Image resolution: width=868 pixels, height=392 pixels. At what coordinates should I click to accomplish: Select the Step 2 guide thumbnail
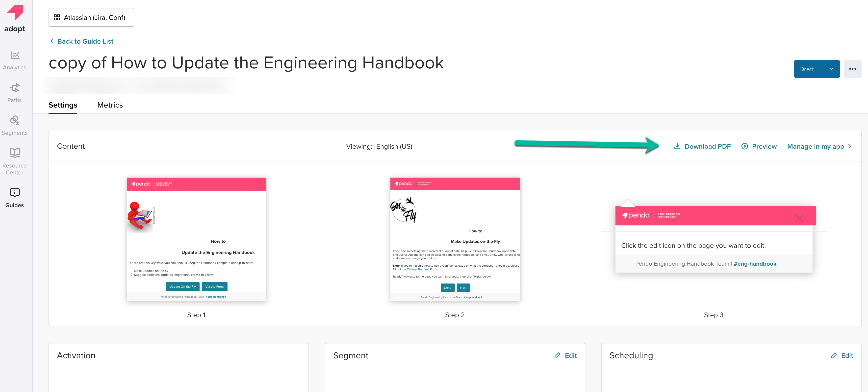point(455,239)
